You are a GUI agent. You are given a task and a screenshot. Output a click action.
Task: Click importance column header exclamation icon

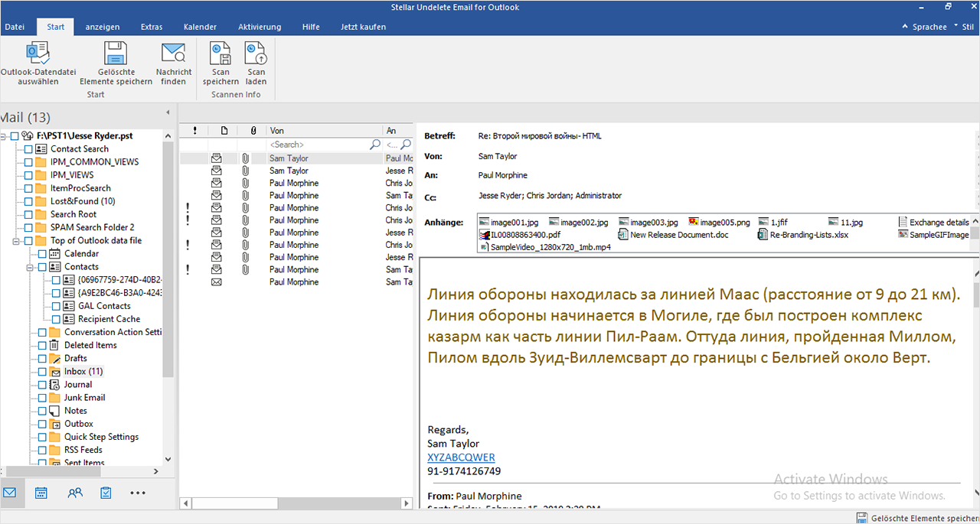194,131
